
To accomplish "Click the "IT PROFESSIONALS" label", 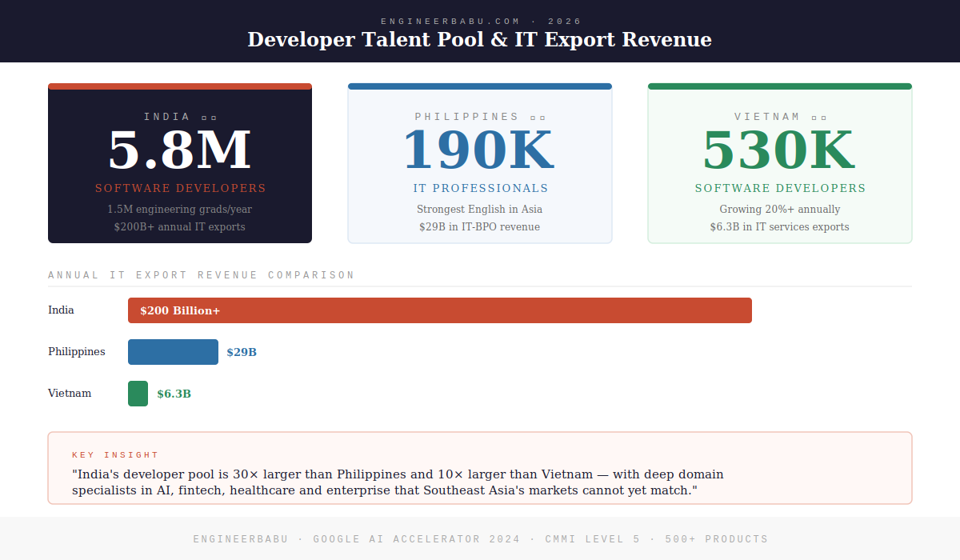I will pos(480,189).
